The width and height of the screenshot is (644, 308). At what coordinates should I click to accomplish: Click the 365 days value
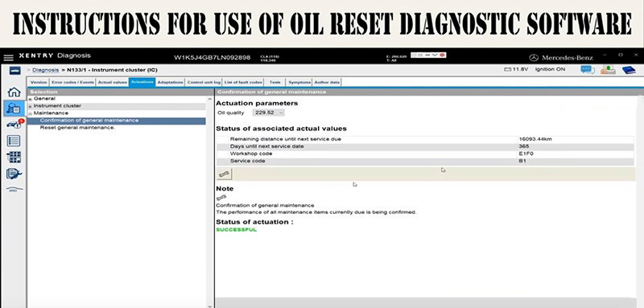pos(524,146)
